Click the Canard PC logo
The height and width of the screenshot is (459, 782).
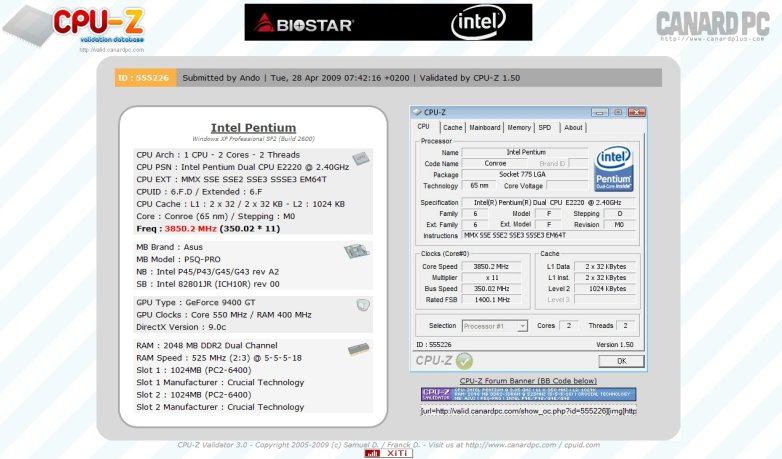712,25
